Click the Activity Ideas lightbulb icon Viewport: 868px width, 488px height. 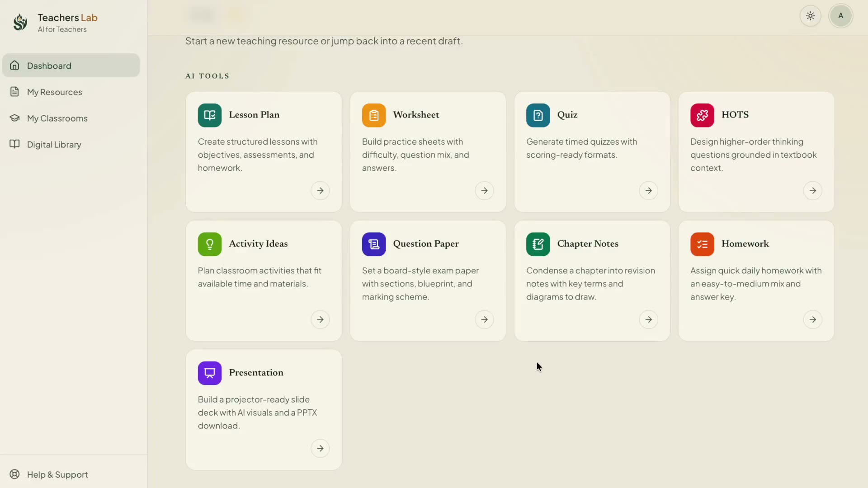point(210,244)
